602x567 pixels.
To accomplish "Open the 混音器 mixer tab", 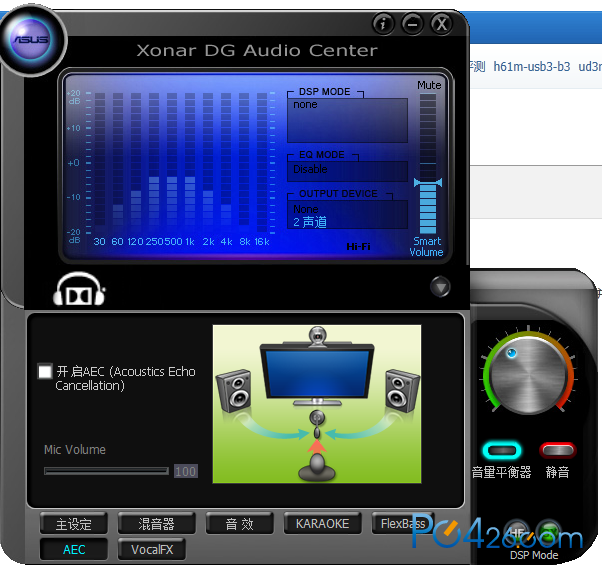I will point(156,524).
